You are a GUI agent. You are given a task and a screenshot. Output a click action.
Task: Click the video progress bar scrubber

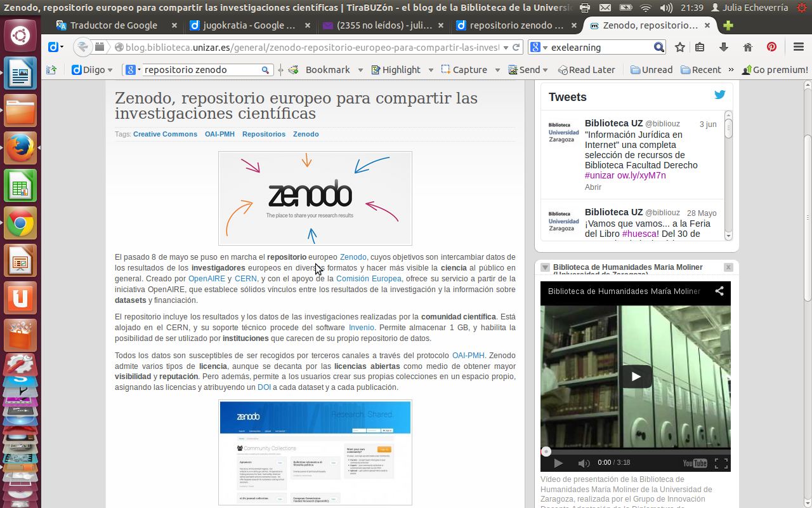pos(546,451)
